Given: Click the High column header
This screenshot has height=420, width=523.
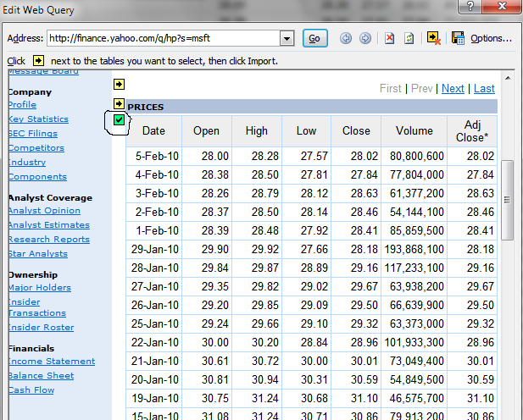Looking at the screenshot, I should (x=257, y=131).
